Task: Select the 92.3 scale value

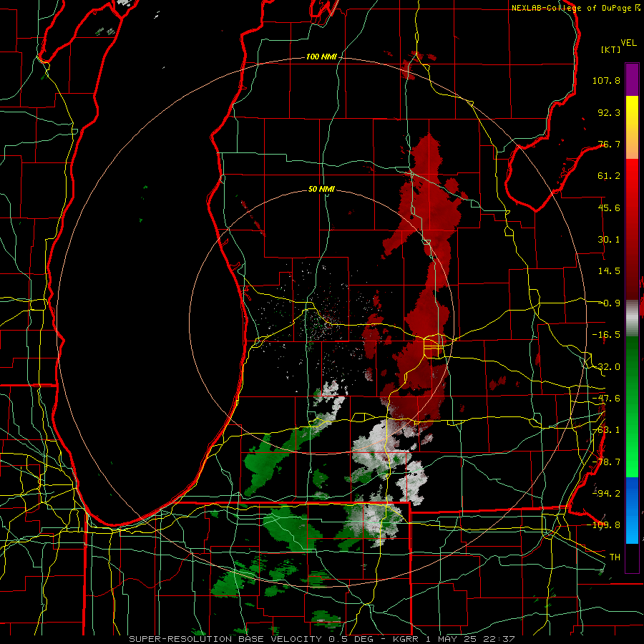Action: point(609,112)
